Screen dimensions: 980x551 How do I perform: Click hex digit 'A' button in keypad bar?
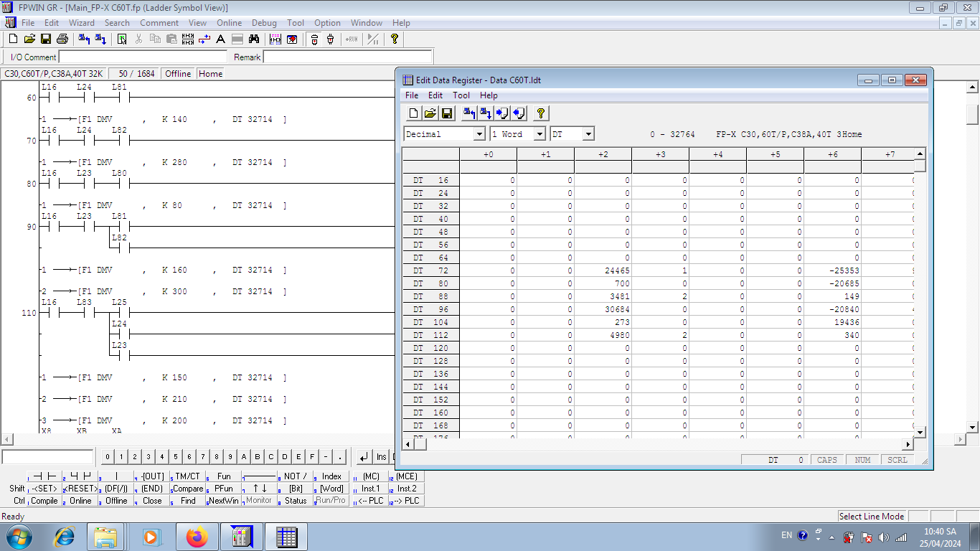point(244,456)
